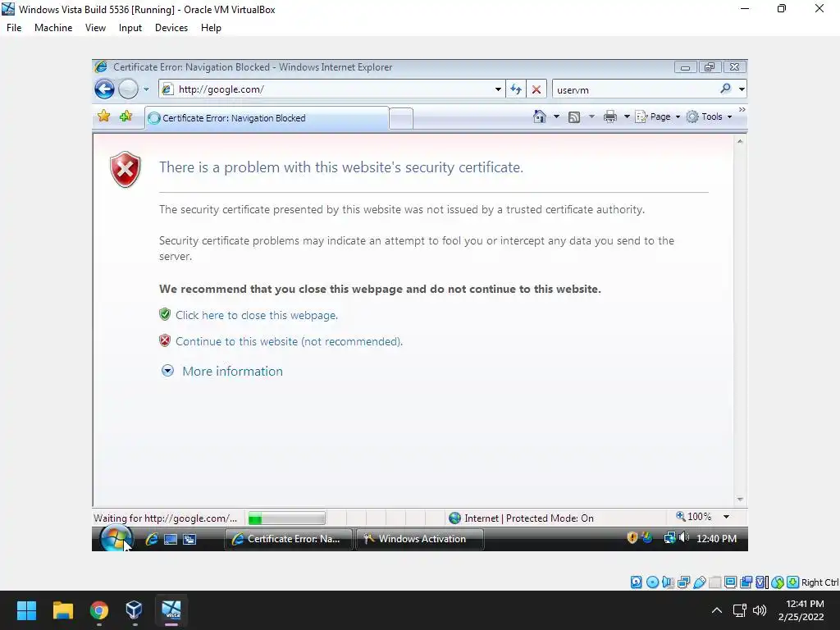The width and height of the screenshot is (840, 630).
Task: Select the Windows Activation taskbar button
Action: pos(419,539)
